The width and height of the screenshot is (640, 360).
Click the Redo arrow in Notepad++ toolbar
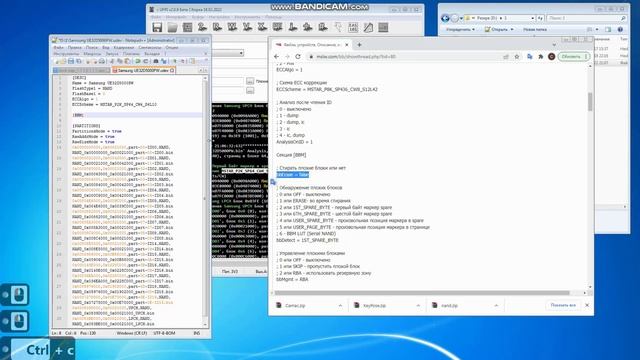pyautogui.click(x=146, y=61)
